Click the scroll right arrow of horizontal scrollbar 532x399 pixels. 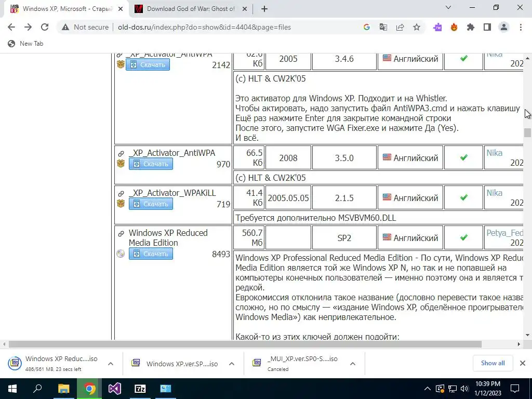[519, 344]
